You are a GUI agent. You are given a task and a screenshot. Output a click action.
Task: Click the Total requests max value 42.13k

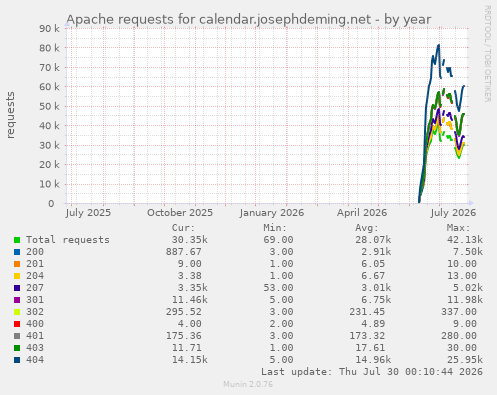click(x=465, y=240)
